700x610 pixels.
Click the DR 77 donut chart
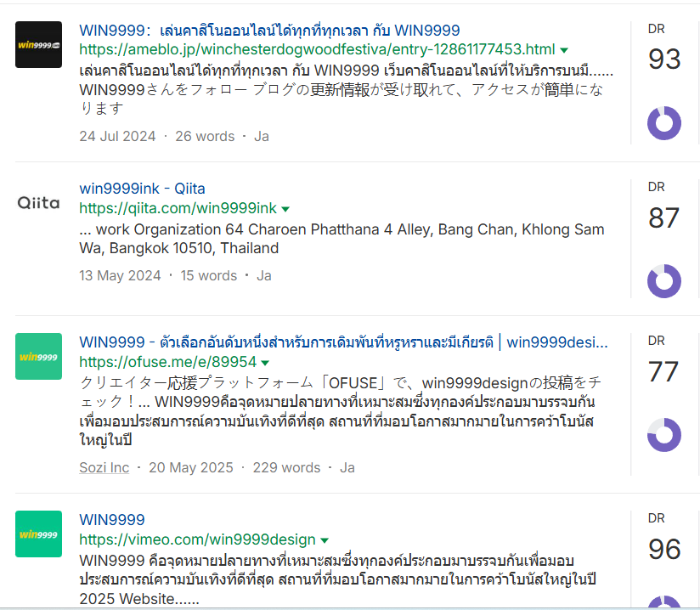pyautogui.click(x=664, y=435)
